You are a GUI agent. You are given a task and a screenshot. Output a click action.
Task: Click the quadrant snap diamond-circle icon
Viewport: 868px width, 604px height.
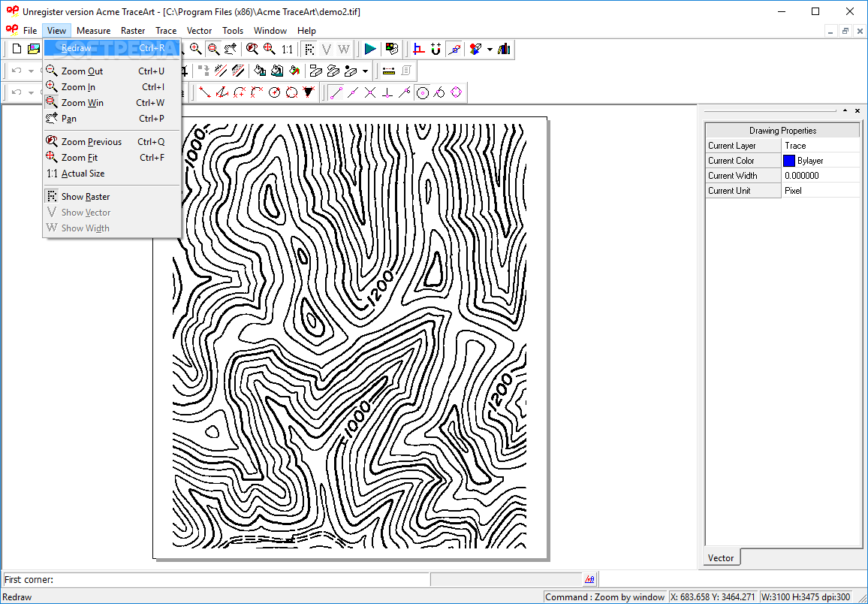pos(457,92)
